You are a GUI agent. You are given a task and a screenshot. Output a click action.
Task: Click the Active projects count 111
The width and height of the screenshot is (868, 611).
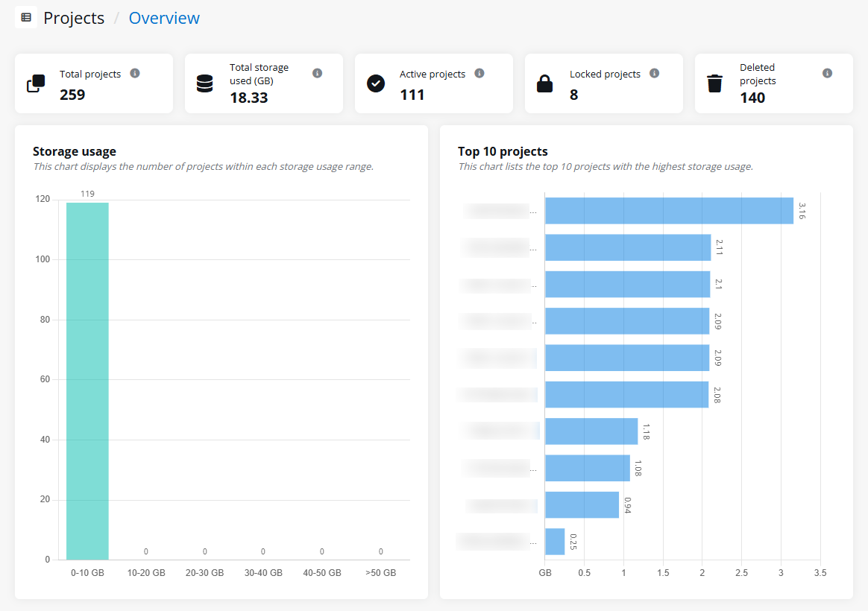(412, 95)
